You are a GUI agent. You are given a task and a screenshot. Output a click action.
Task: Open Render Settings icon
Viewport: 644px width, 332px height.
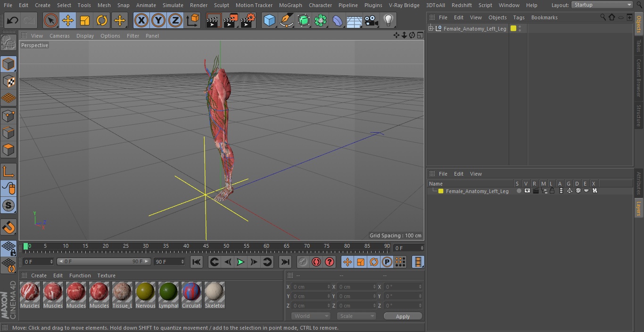248,20
